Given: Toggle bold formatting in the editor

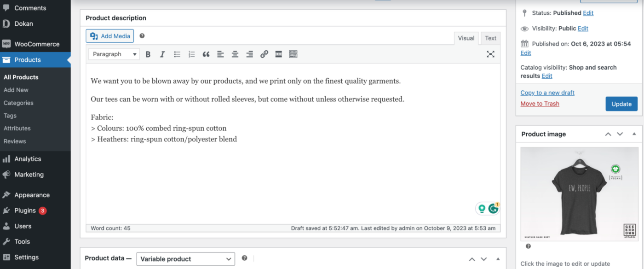Looking at the screenshot, I should click(x=148, y=54).
